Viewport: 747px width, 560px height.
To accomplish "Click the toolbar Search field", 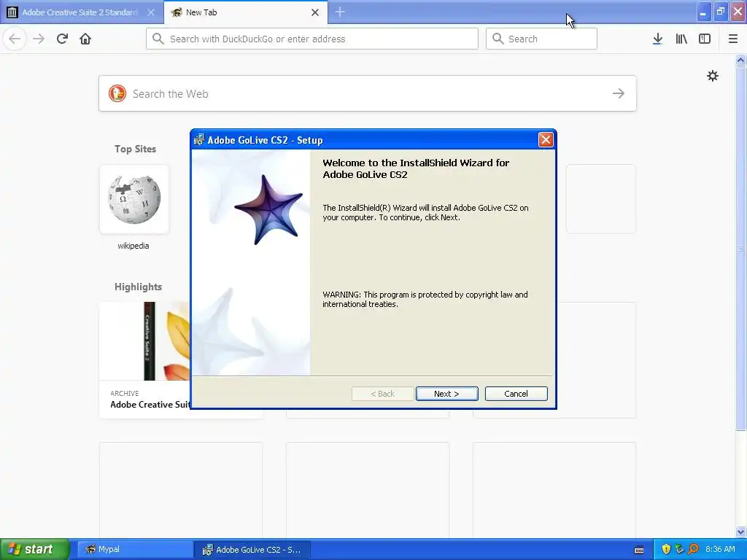I will point(541,39).
